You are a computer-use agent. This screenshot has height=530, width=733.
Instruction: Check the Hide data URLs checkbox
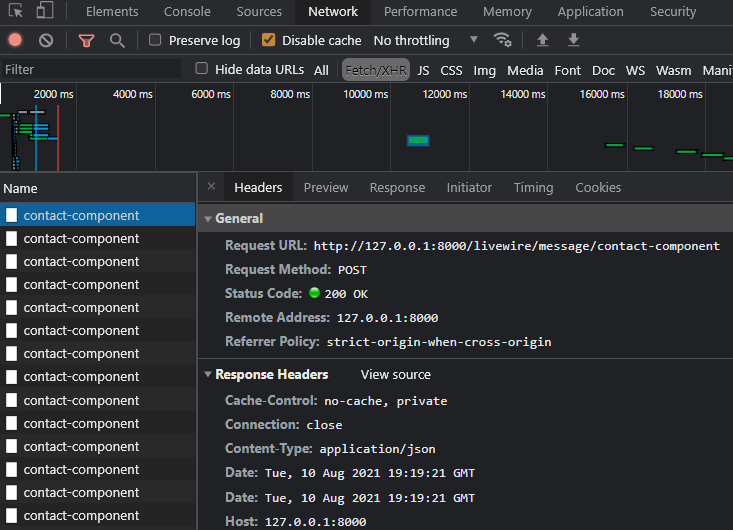tap(201, 69)
